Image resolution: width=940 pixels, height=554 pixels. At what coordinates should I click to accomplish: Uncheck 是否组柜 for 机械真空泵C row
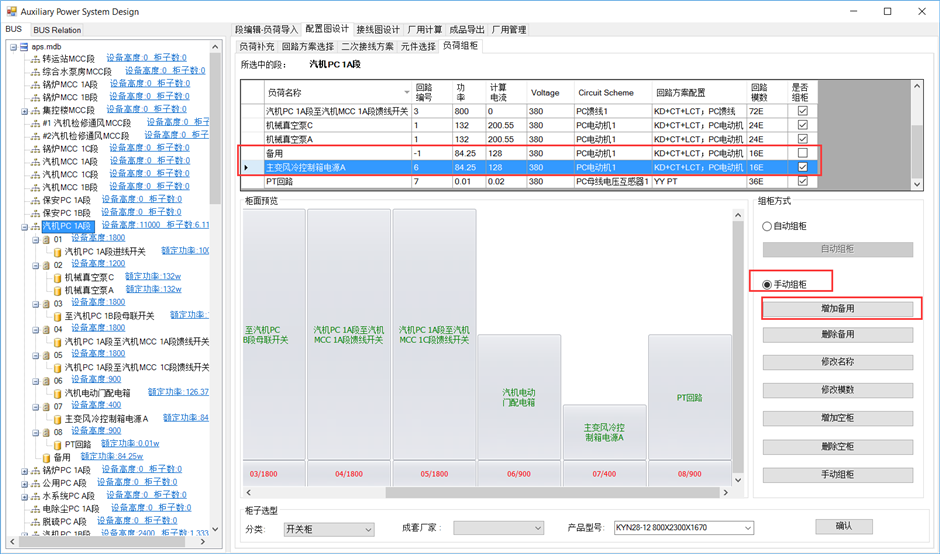point(803,125)
